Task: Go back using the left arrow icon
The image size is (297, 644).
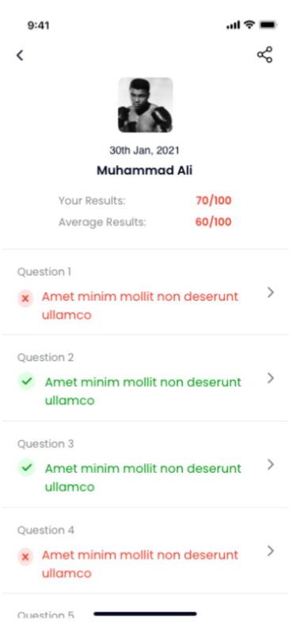Action: tap(20, 55)
